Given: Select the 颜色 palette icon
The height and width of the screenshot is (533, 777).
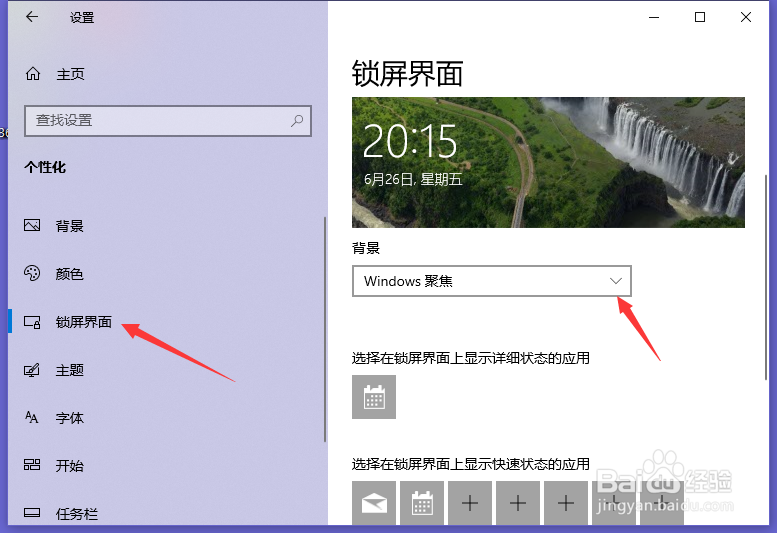Looking at the screenshot, I should pos(32,273).
